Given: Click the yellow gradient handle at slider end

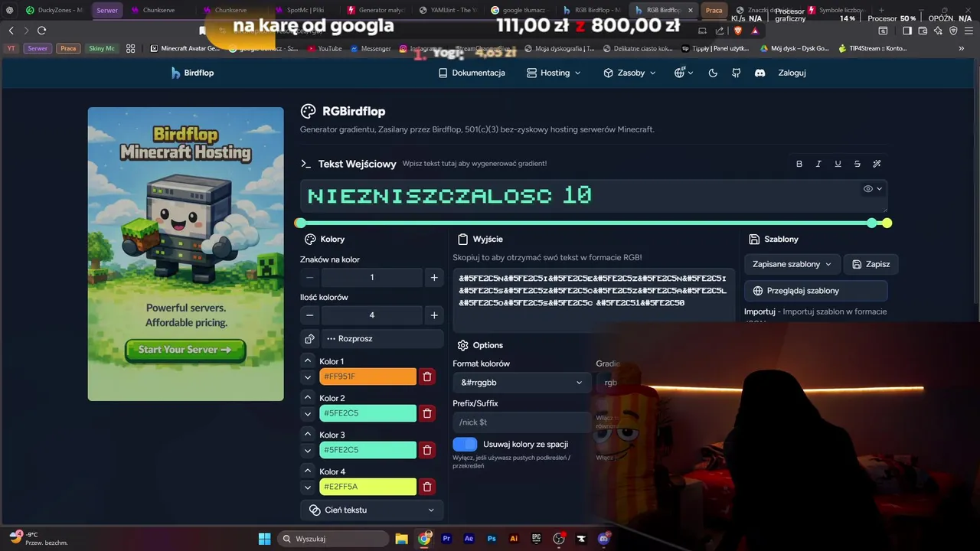Looking at the screenshot, I should (887, 223).
